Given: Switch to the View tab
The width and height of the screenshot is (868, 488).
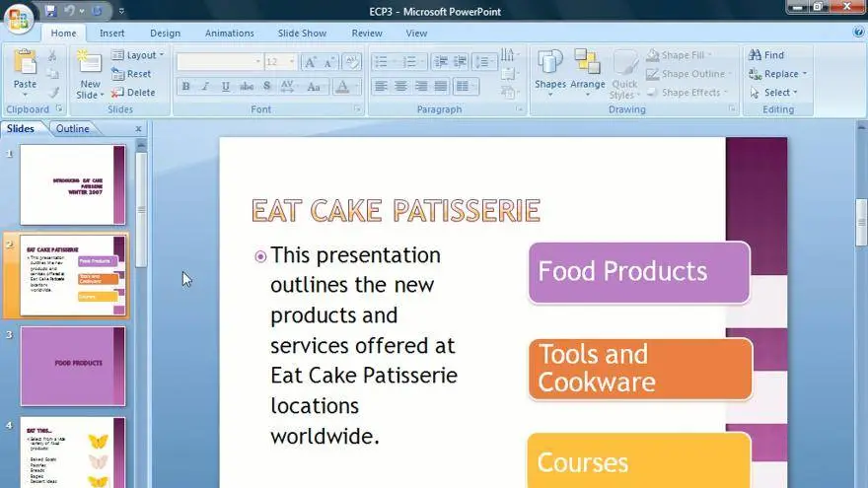Looking at the screenshot, I should [416, 34].
